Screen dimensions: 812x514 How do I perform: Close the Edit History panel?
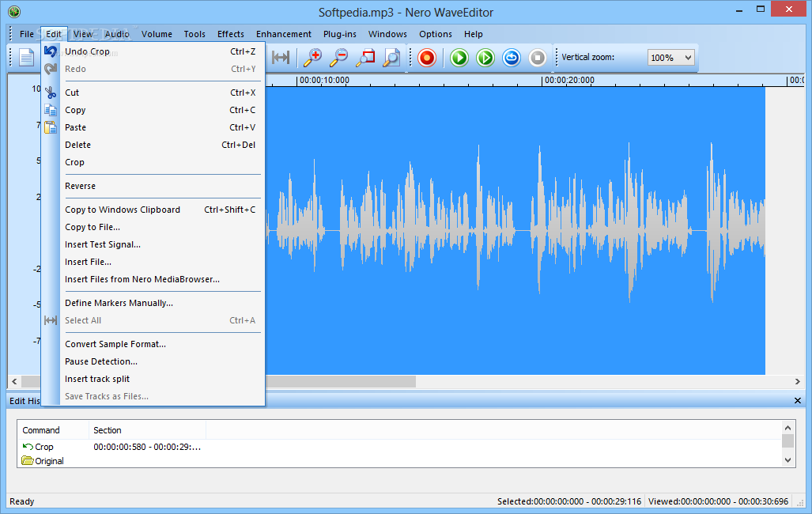click(798, 401)
